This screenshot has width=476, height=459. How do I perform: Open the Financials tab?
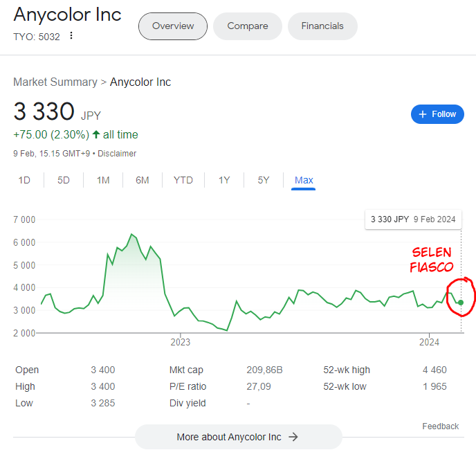tap(322, 26)
